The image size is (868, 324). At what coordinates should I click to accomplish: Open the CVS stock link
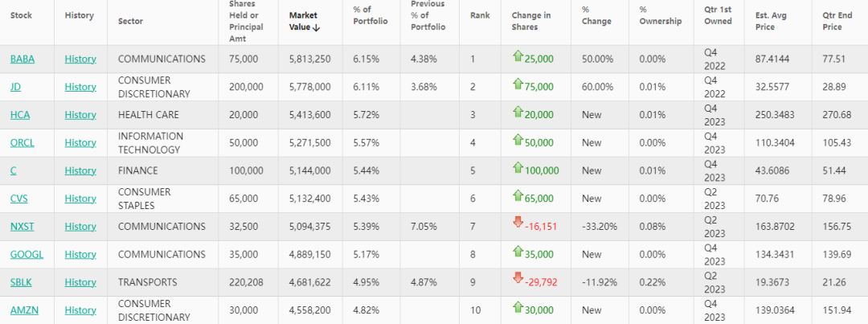(x=19, y=199)
